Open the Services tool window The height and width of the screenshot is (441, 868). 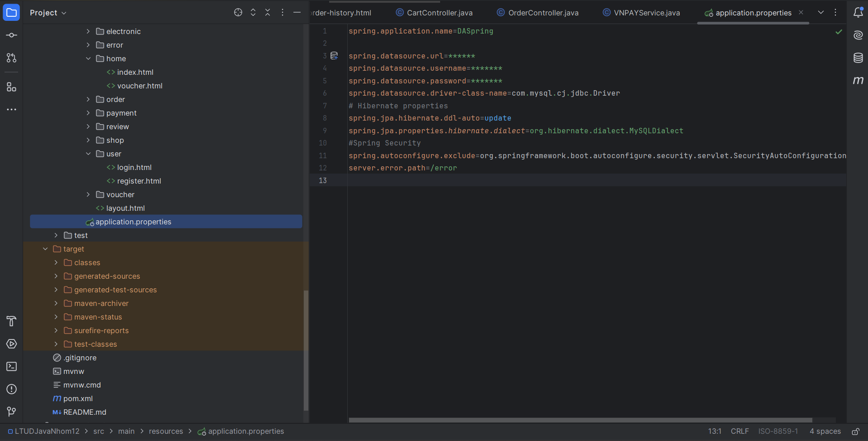pyautogui.click(x=11, y=344)
